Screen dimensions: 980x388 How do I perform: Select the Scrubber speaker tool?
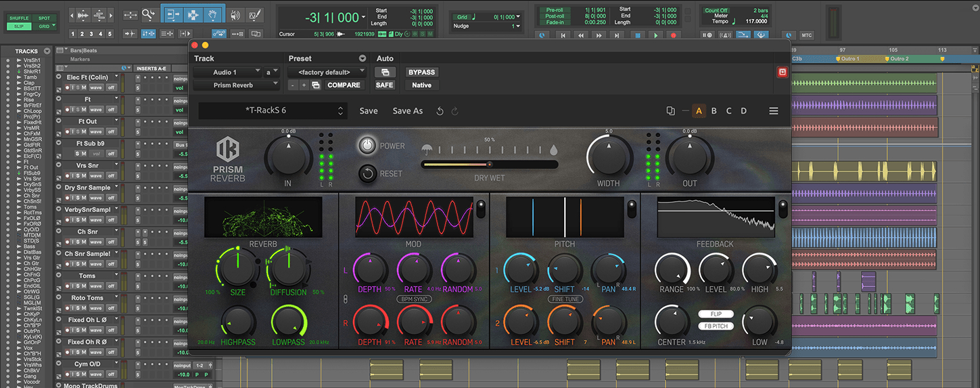235,14
